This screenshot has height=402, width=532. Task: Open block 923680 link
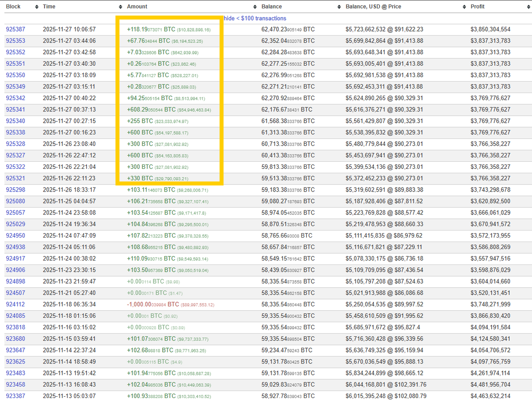tap(16, 339)
